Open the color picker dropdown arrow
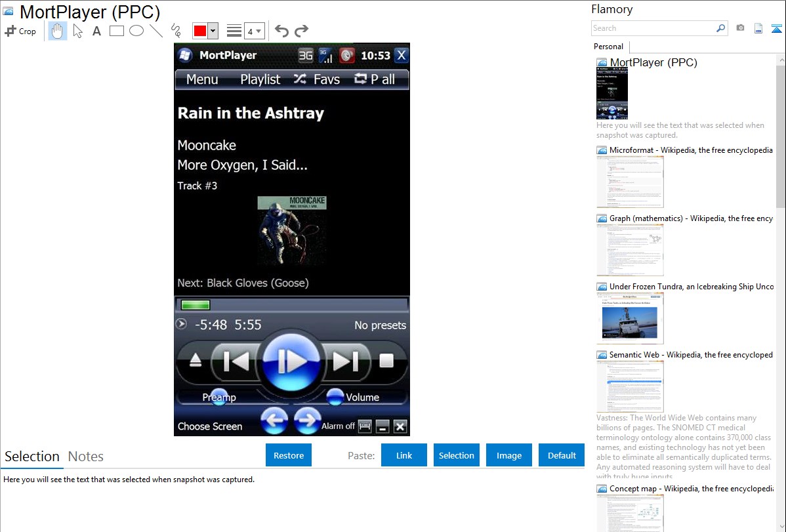786x532 pixels. tap(213, 31)
